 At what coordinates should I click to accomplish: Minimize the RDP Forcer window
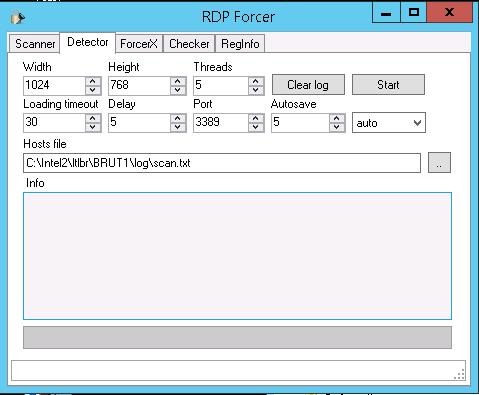click(x=386, y=13)
